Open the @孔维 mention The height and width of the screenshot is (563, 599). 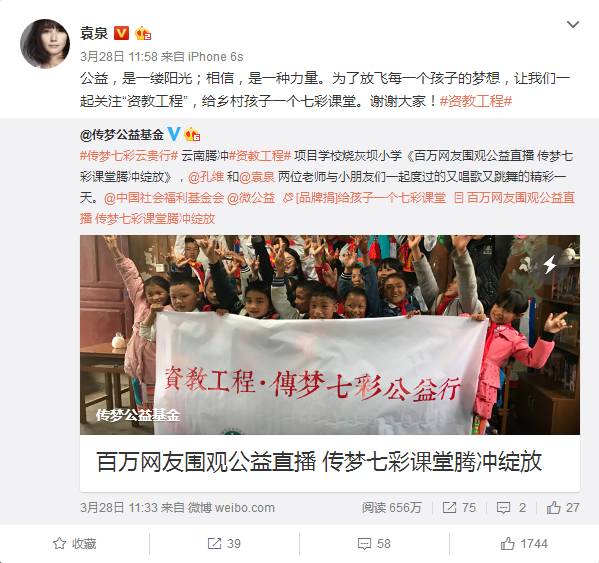tap(206, 177)
